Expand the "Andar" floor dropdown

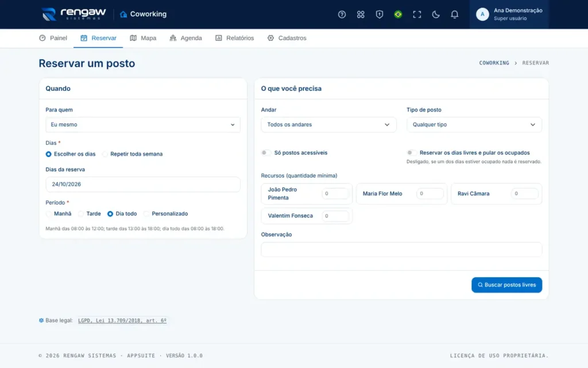(328, 125)
